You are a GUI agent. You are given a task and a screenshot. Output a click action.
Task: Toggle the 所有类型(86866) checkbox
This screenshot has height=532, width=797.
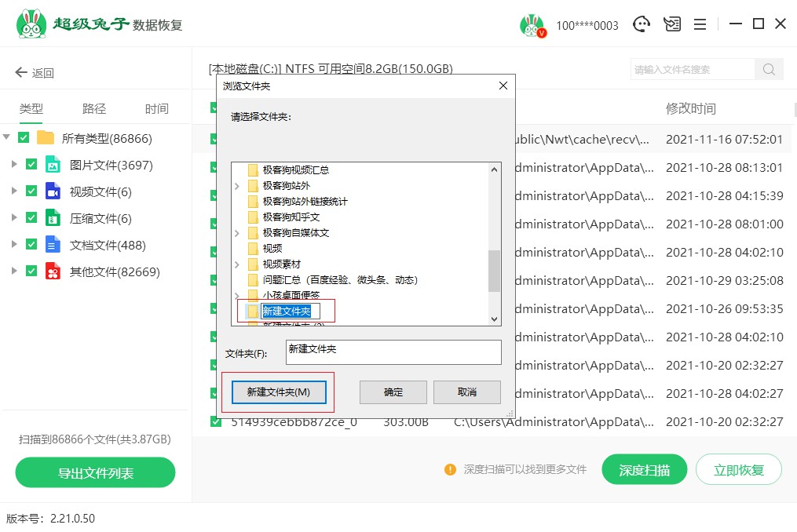[x=24, y=138]
